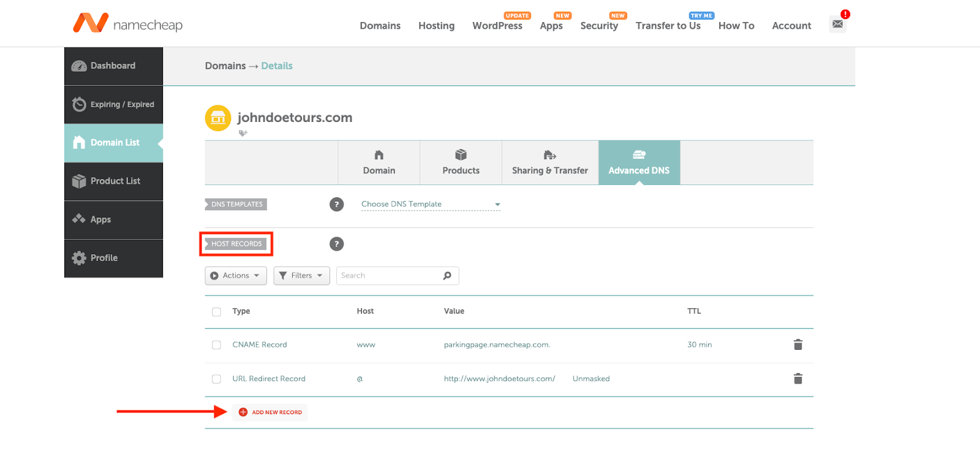Click the Domains breadcrumb link
The width and height of the screenshot is (980, 462).
point(225,66)
